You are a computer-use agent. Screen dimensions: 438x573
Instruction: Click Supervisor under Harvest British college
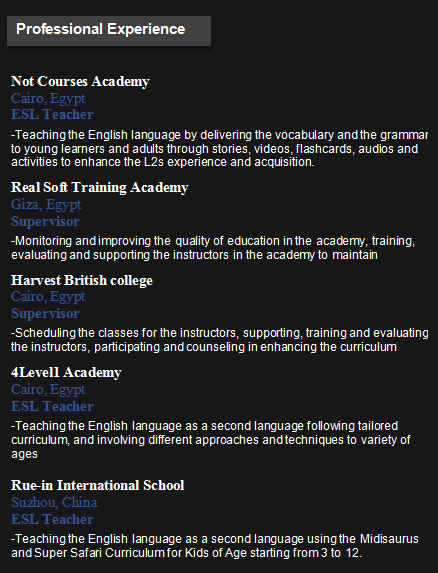[45, 314]
